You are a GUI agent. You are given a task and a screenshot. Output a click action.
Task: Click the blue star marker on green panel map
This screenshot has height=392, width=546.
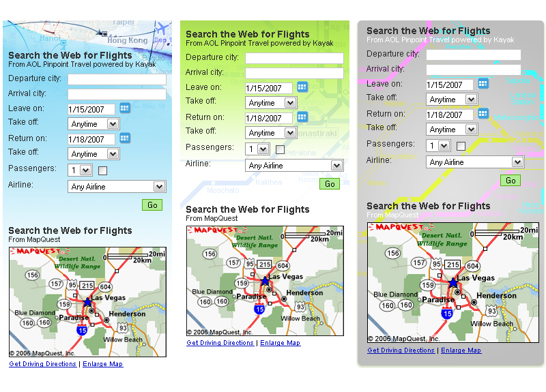coord(265,281)
